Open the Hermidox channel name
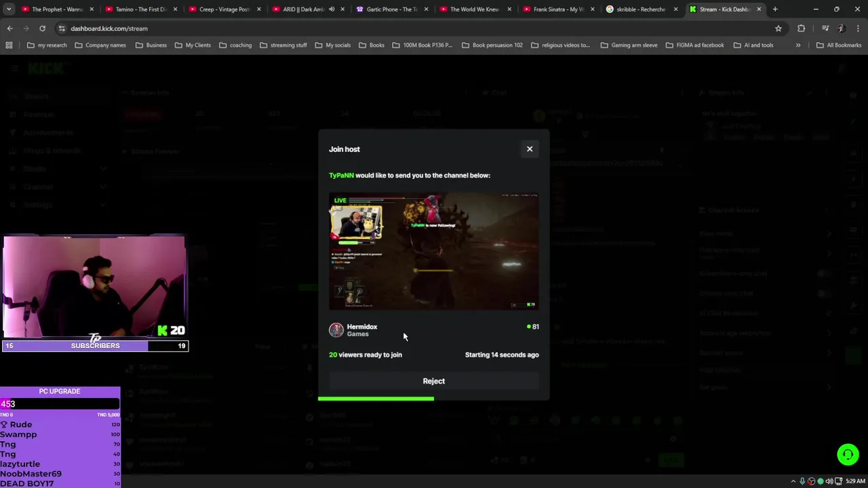868x488 pixels. pos(362,327)
